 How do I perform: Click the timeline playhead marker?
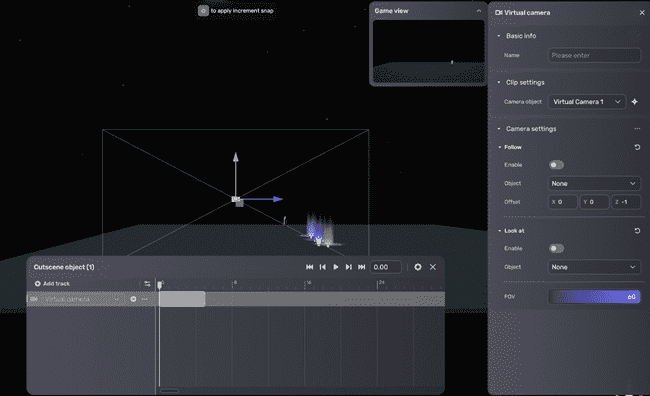[x=160, y=284]
